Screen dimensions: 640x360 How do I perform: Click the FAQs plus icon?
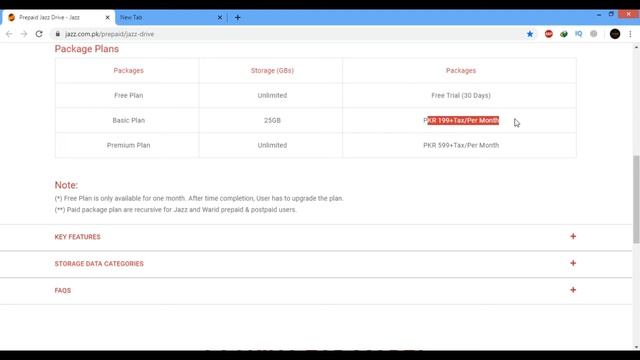pyautogui.click(x=573, y=290)
